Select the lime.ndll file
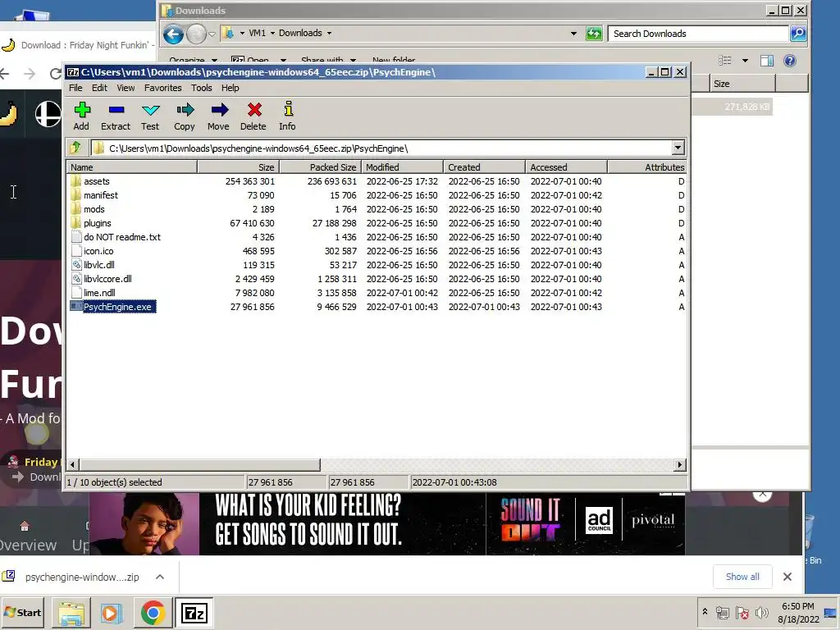The width and height of the screenshot is (840, 630). (x=99, y=293)
